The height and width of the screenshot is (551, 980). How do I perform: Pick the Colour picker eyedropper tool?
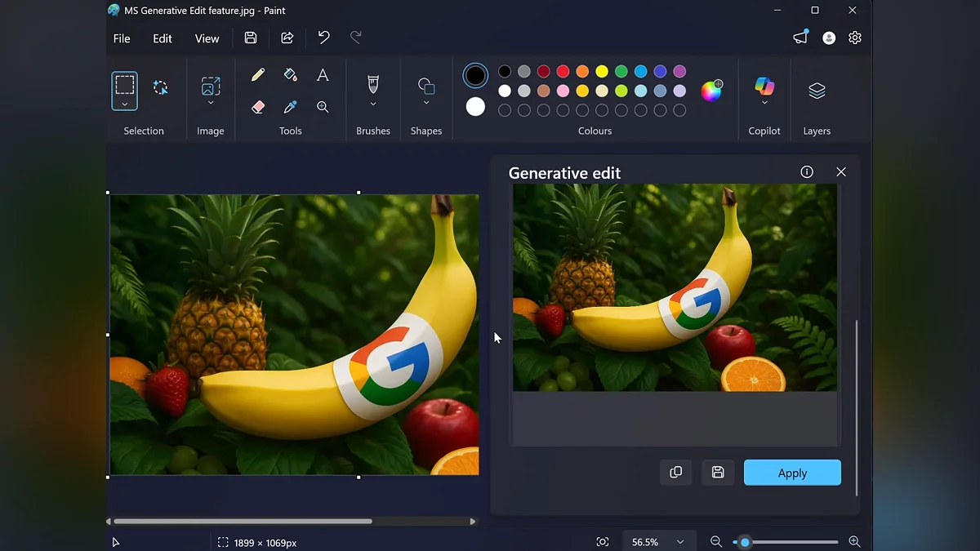290,107
